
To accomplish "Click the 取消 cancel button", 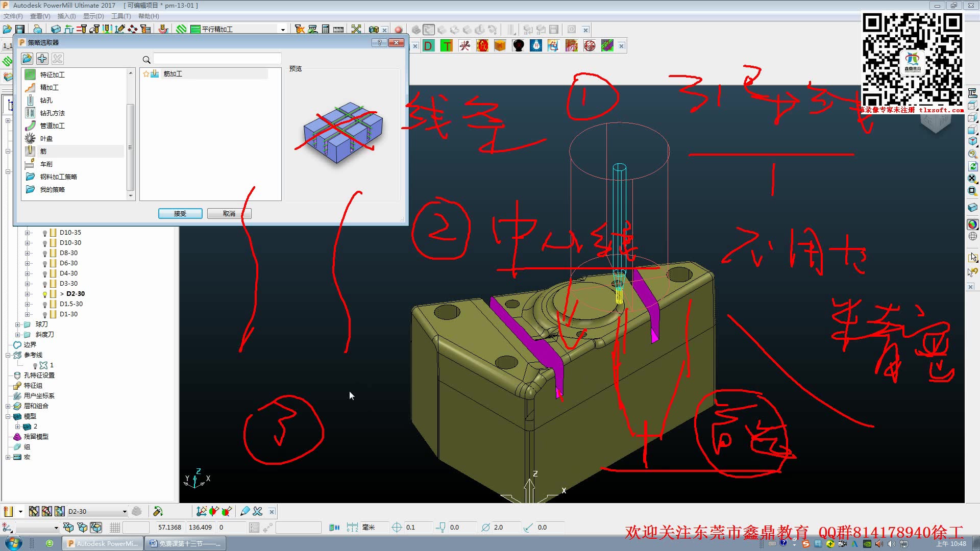I will (x=229, y=213).
